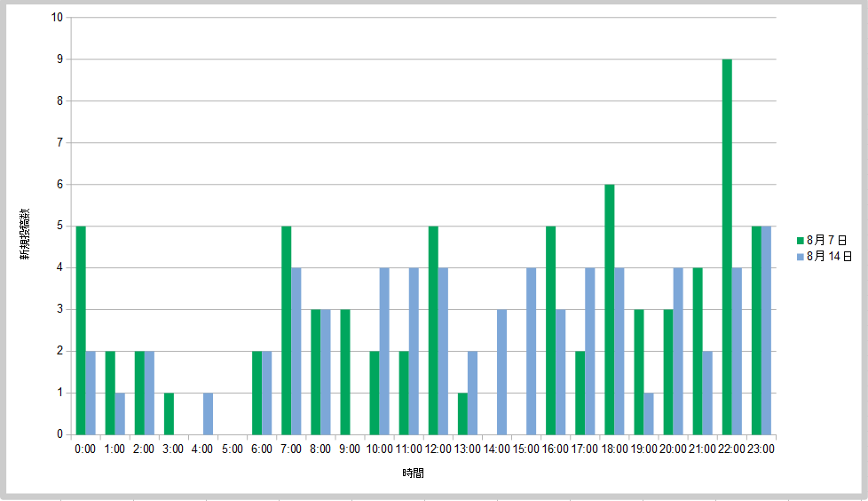Click the 5:00 label on the time axis

[x=232, y=449]
